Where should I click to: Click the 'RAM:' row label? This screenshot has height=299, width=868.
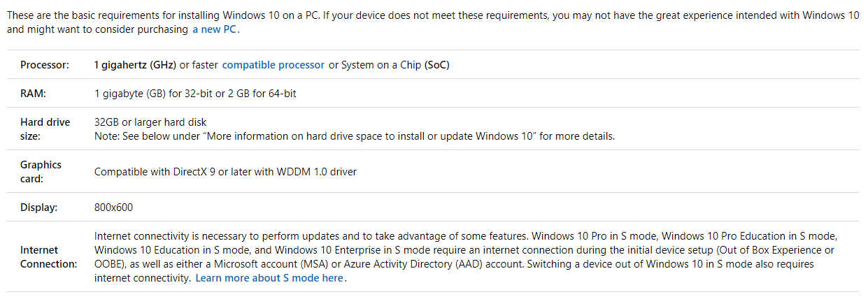click(x=33, y=93)
